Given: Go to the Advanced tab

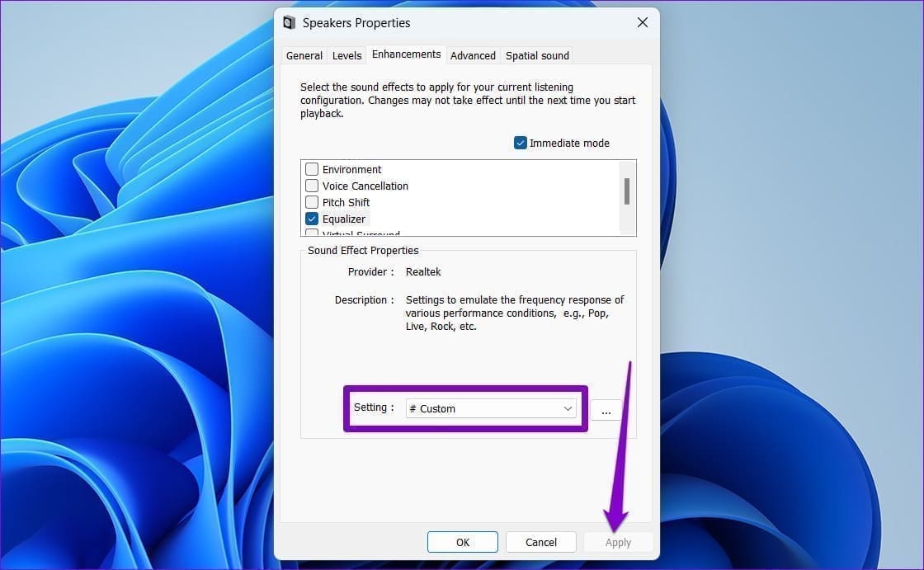Looking at the screenshot, I should (473, 55).
